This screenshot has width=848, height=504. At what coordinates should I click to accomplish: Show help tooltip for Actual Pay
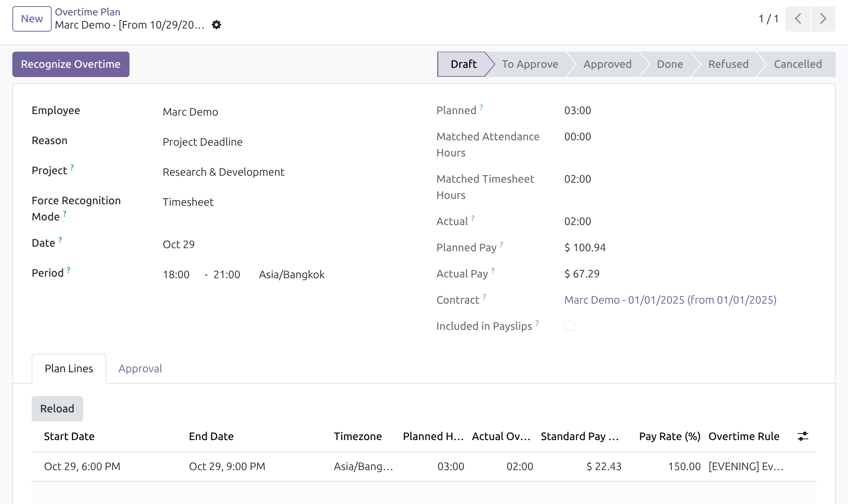tap(493, 270)
